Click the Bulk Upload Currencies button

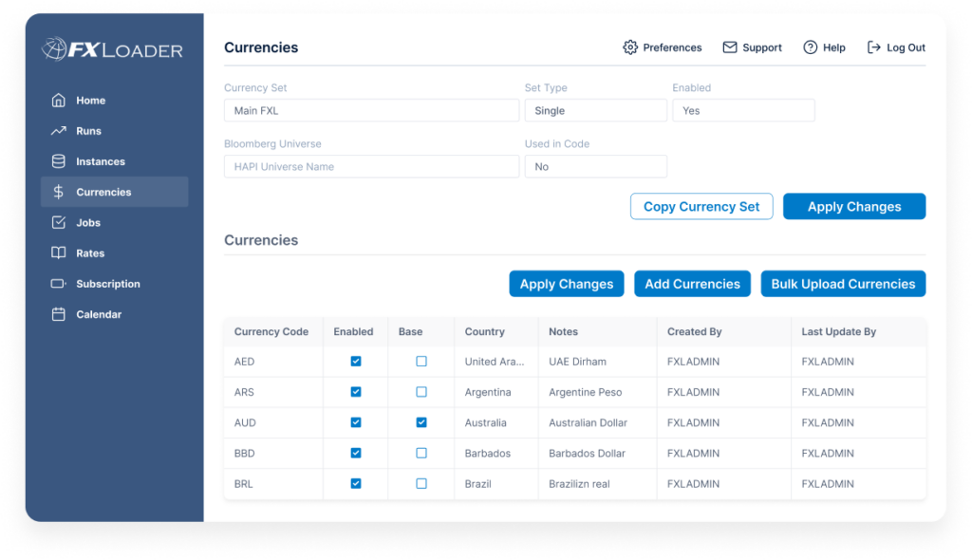click(843, 283)
